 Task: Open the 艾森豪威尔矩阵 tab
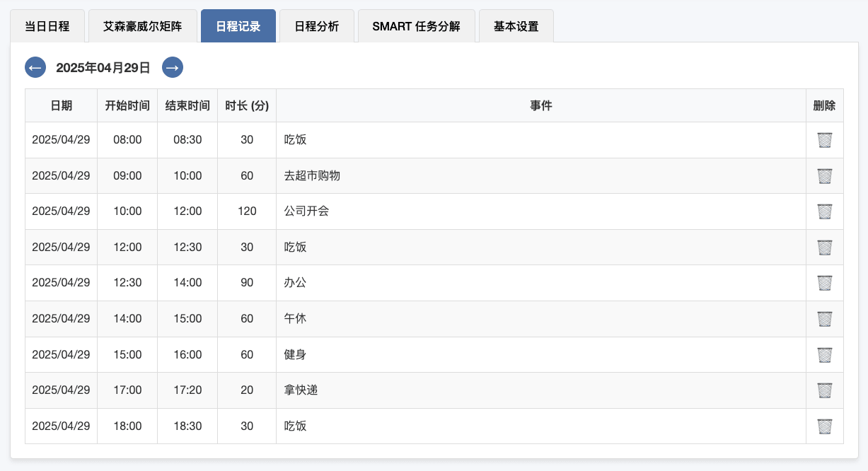tap(142, 26)
